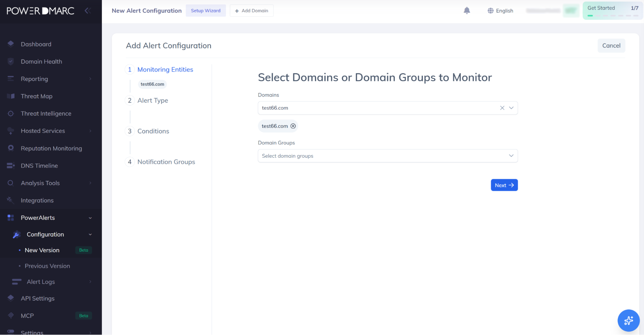
Task: Go to the Alert Type step
Action: click(x=152, y=100)
